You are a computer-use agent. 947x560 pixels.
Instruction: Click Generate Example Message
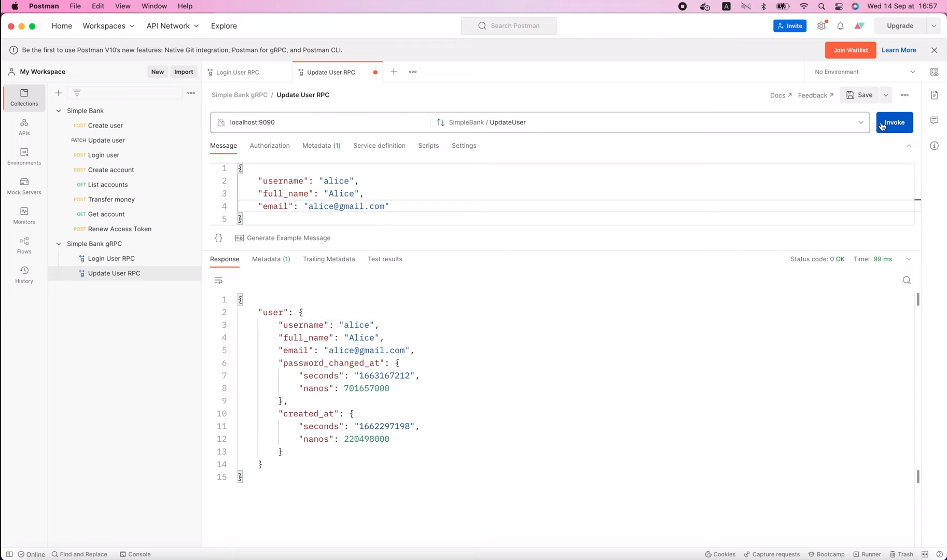[283, 238]
